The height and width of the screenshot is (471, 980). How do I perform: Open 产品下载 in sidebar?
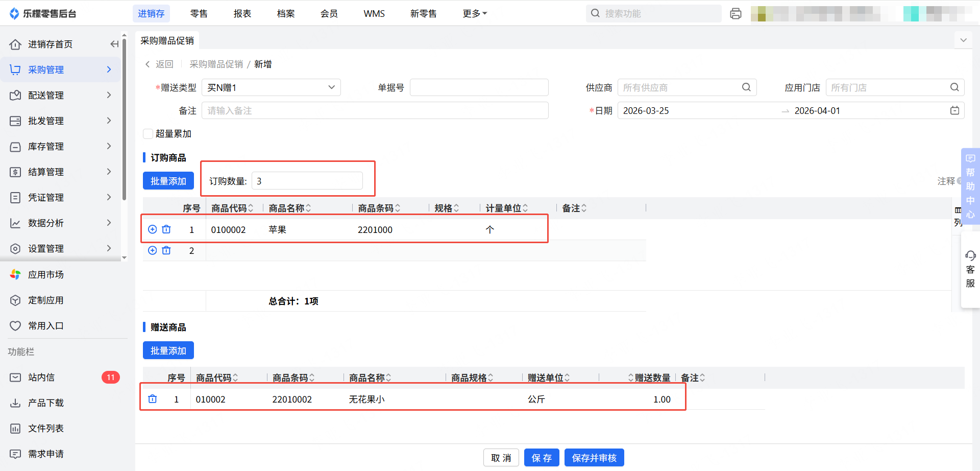[x=46, y=403]
